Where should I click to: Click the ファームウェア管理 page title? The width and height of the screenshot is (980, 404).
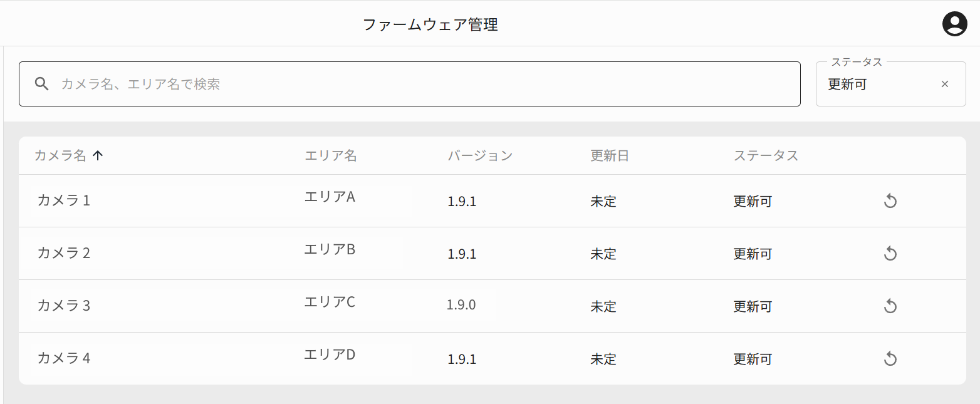[430, 25]
